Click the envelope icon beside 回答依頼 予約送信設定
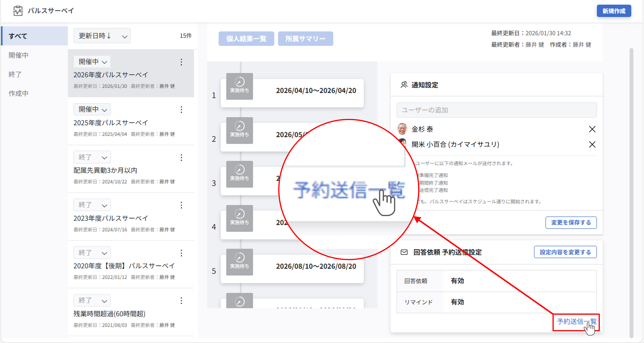Image resolution: width=644 pixels, height=343 pixels. click(404, 252)
